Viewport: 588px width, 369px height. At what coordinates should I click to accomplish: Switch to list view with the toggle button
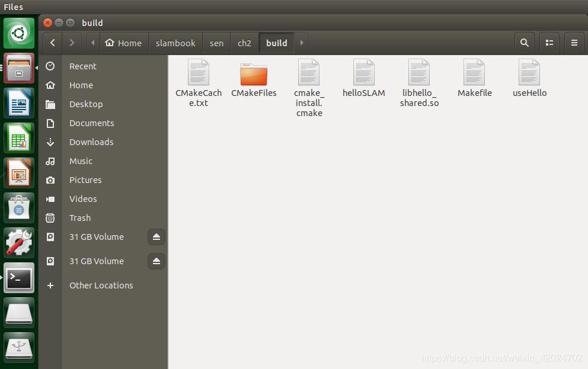click(549, 43)
